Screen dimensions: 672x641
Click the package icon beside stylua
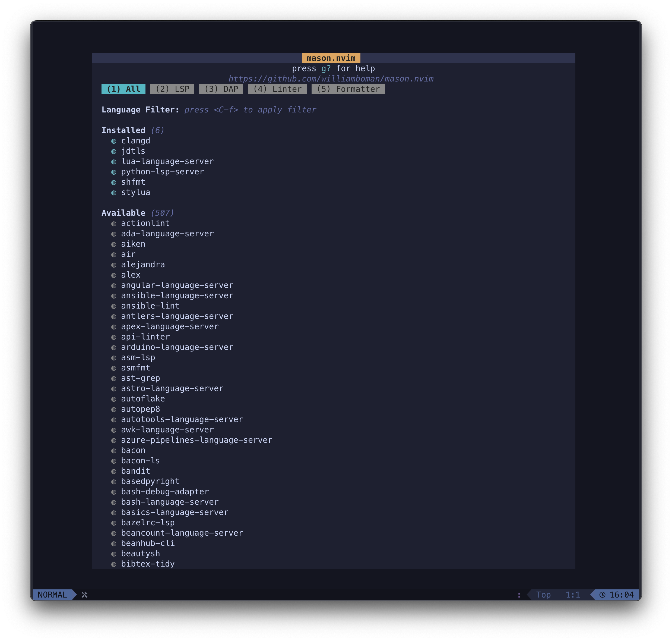coord(114,193)
